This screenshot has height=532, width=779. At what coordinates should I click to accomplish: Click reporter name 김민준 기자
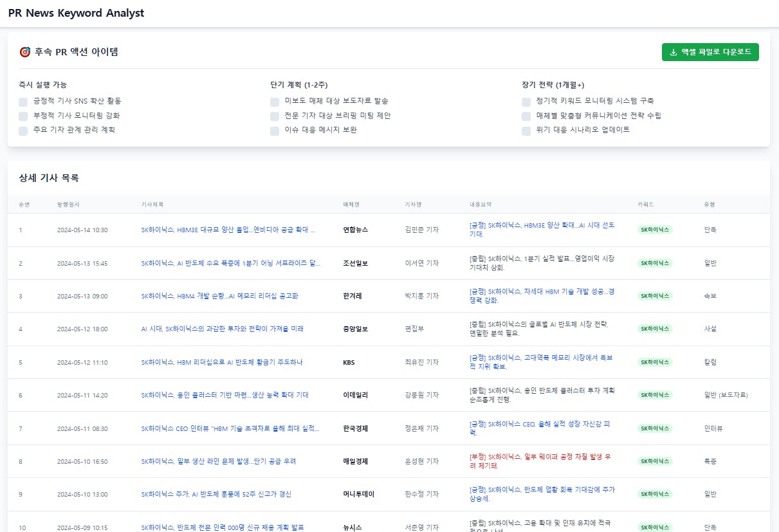(x=422, y=230)
